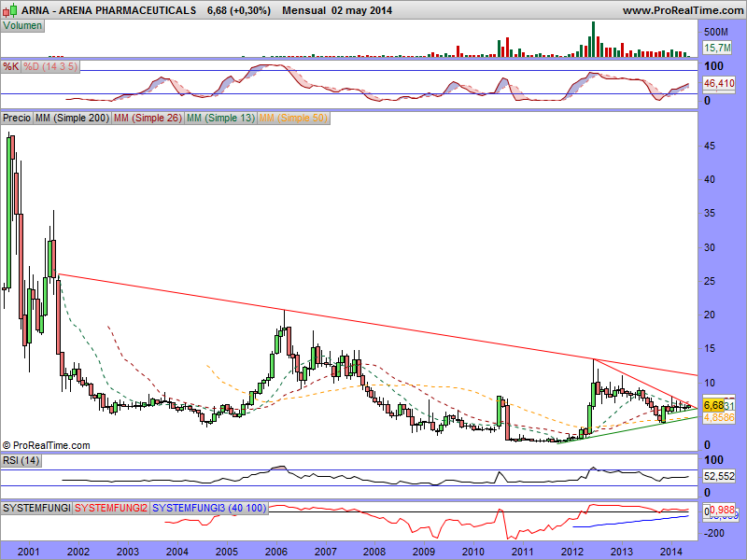Click the 2010 year label on time axis
The width and height of the screenshot is (747, 560).
coord(473,552)
